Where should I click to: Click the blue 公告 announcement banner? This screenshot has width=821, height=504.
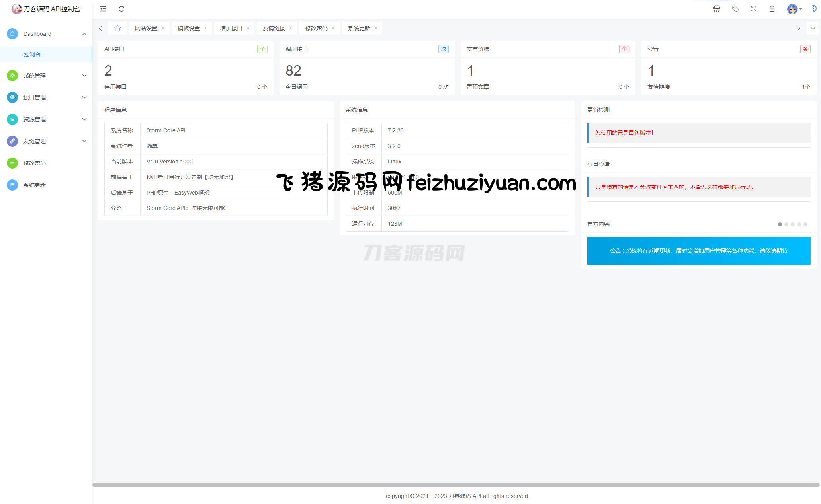coord(698,251)
